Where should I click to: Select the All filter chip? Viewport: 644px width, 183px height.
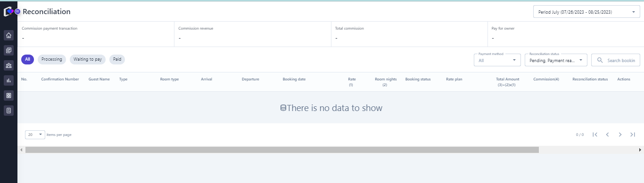[x=27, y=59]
